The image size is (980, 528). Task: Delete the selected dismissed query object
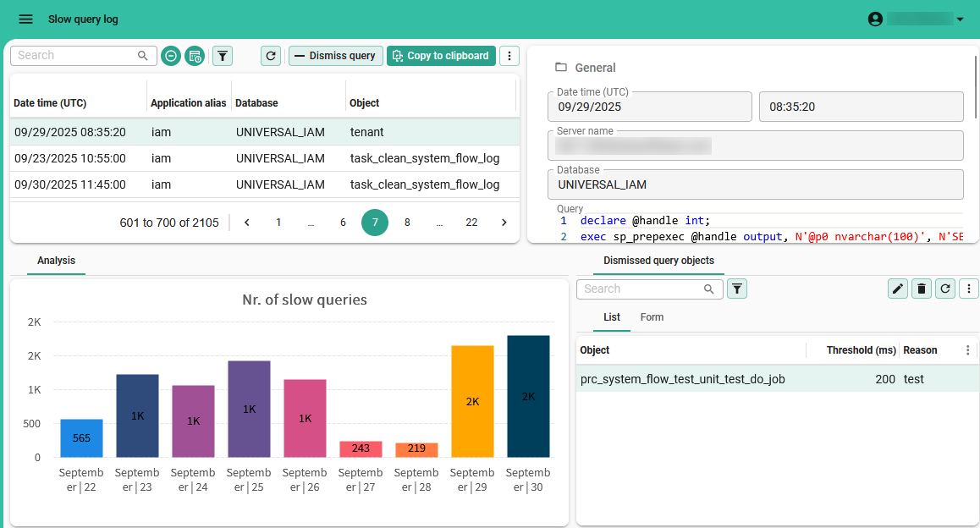pos(922,289)
